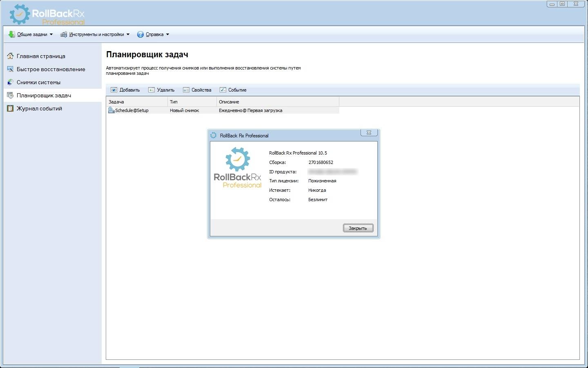Click the Удалить toolbar icon

(x=151, y=90)
